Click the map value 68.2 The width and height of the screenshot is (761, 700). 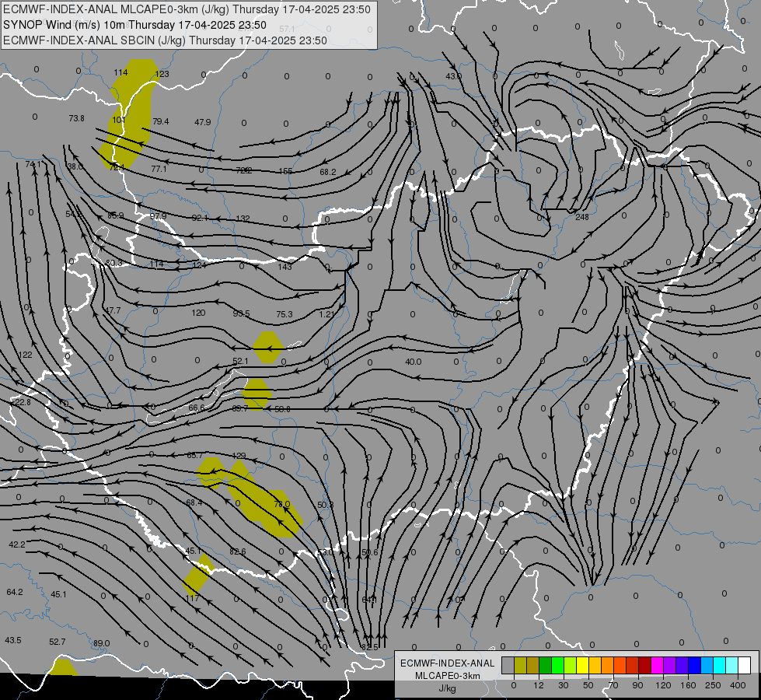pyautogui.click(x=327, y=172)
